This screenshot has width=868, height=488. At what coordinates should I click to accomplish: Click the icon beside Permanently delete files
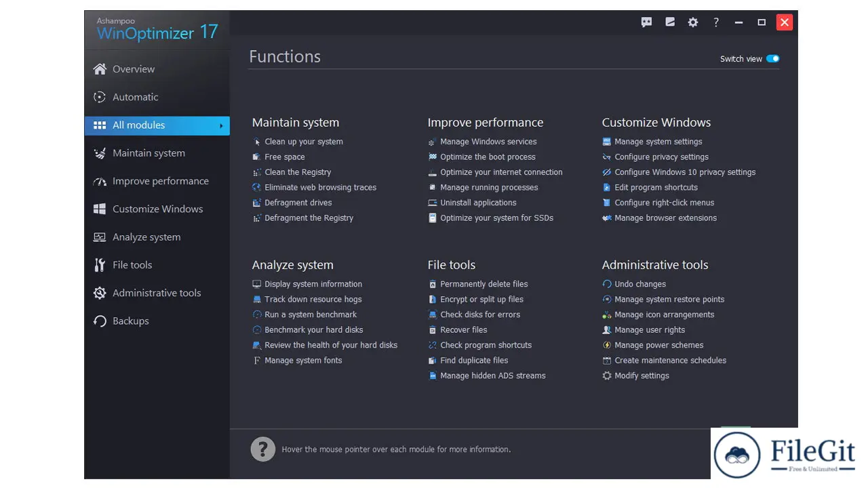433,284
